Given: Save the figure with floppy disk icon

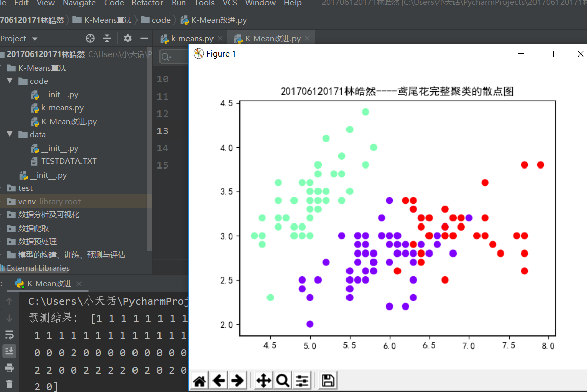Looking at the screenshot, I should pyautogui.click(x=328, y=381).
